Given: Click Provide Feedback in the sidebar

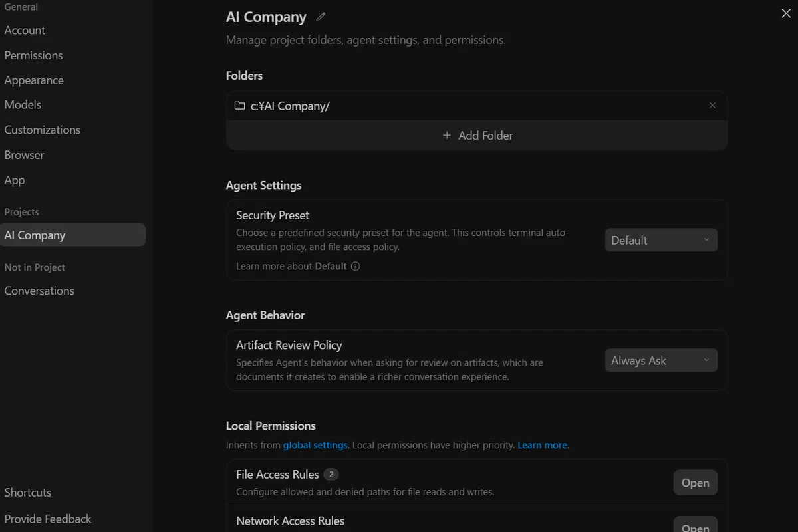Looking at the screenshot, I should point(48,519).
